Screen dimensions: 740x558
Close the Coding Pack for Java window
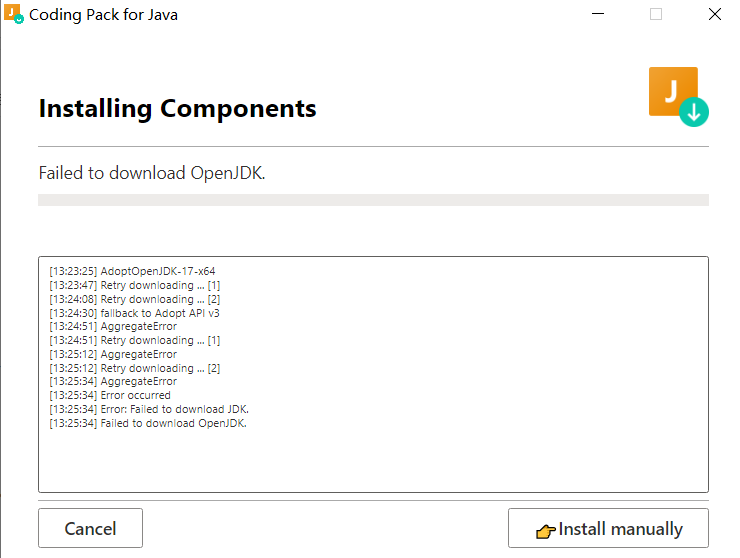click(x=715, y=14)
